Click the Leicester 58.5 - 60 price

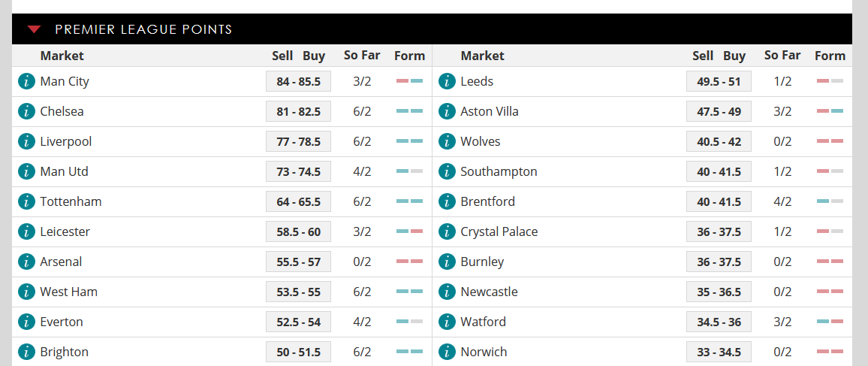(298, 231)
